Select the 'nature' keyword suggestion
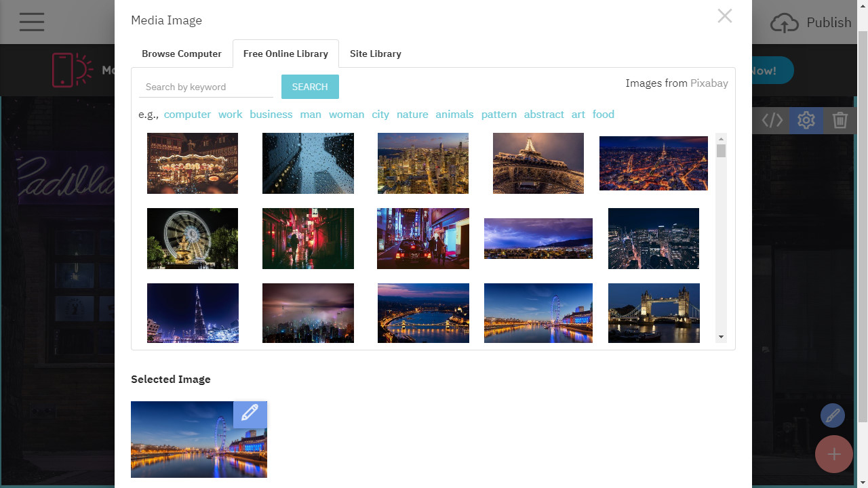This screenshot has width=868, height=488. pos(412,115)
